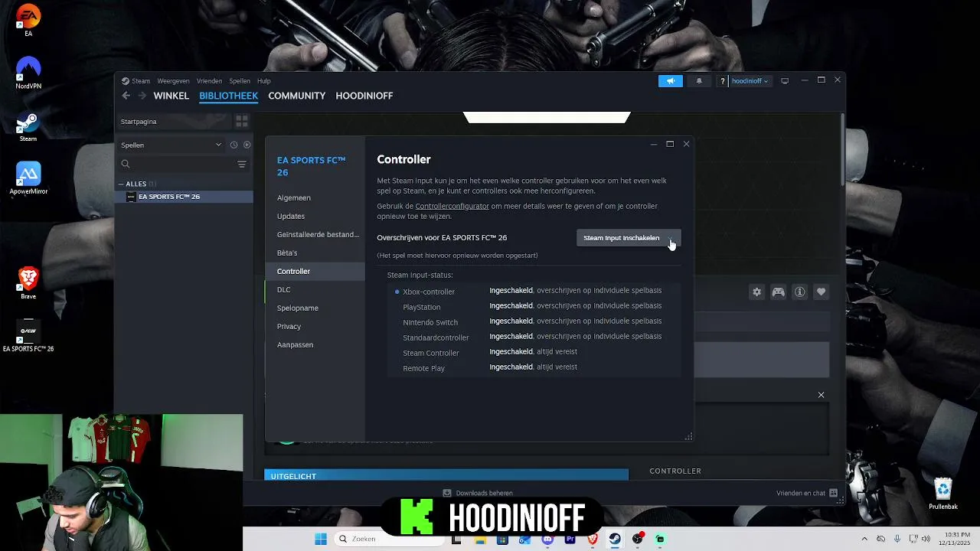Select Algemeen in properties sidebar
Image resolution: width=980 pixels, height=551 pixels.
pyautogui.click(x=294, y=197)
